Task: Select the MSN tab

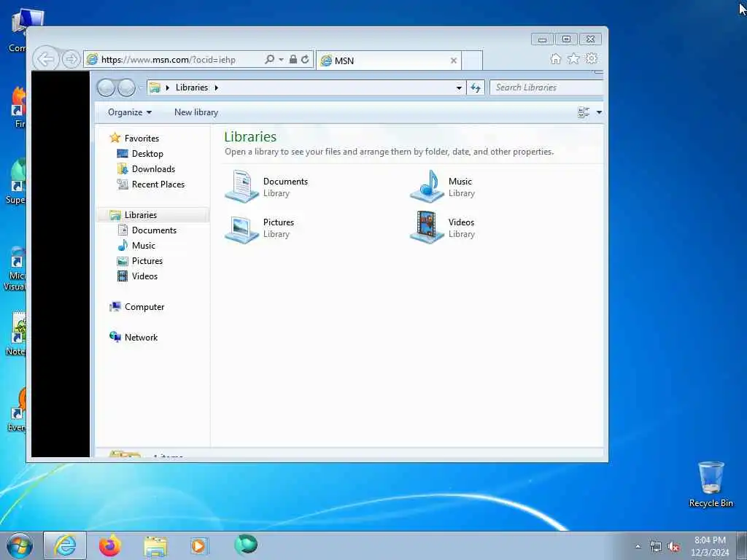Action: 388,61
